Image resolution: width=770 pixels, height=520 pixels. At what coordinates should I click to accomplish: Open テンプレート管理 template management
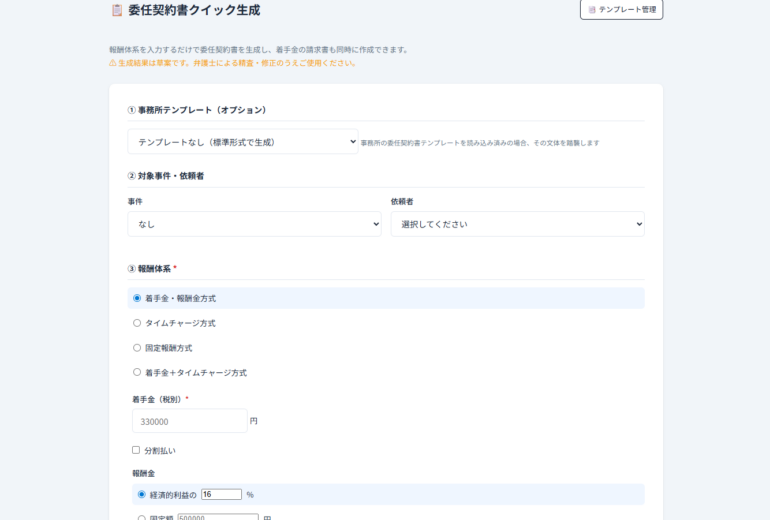[621, 9]
